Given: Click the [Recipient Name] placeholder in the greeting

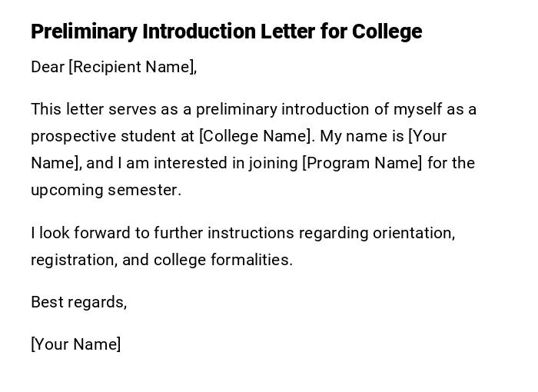Looking at the screenshot, I should pyautogui.click(x=131, y=67).
